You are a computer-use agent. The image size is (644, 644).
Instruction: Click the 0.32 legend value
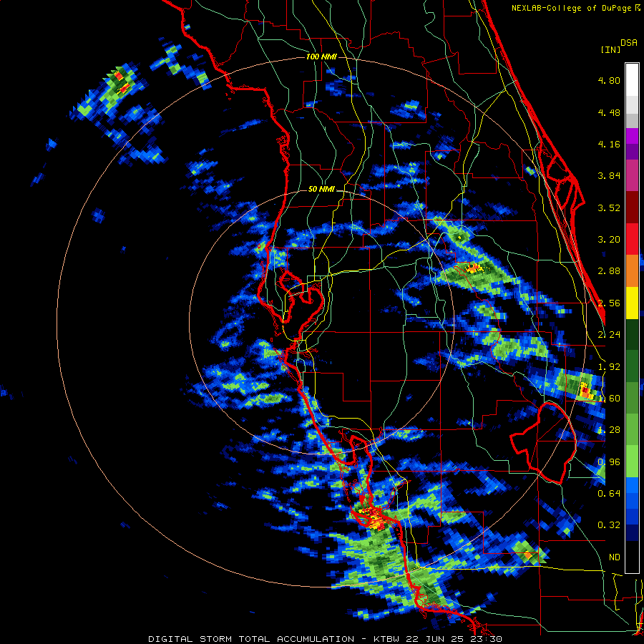(609, 525)
